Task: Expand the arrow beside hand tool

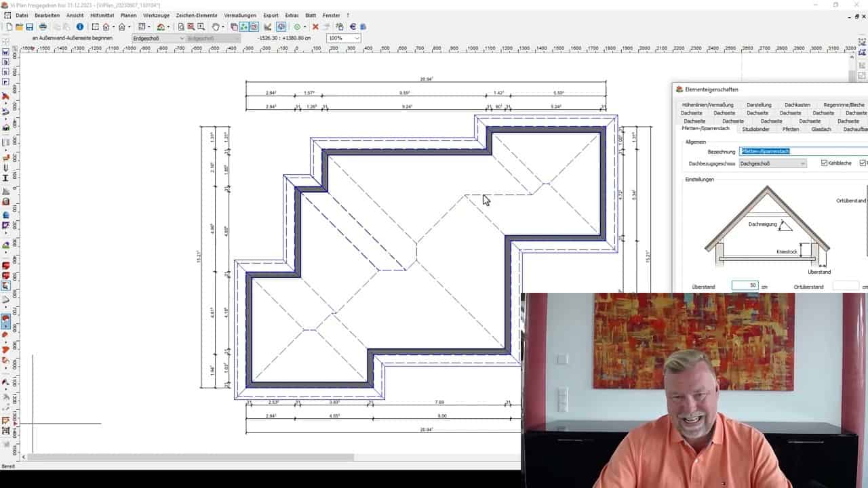Action: 223,27
